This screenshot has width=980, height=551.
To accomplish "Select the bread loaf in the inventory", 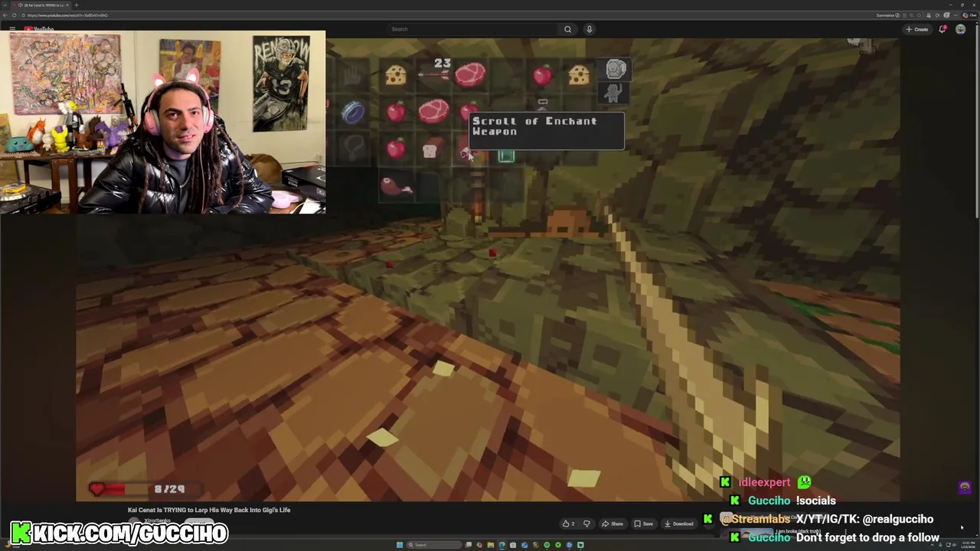I will click(429, 150).
